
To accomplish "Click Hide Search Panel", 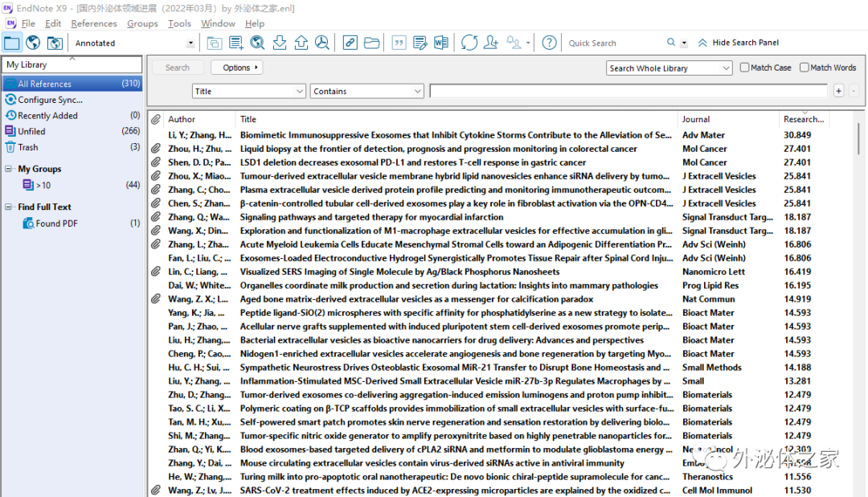I will coord(739,43).
